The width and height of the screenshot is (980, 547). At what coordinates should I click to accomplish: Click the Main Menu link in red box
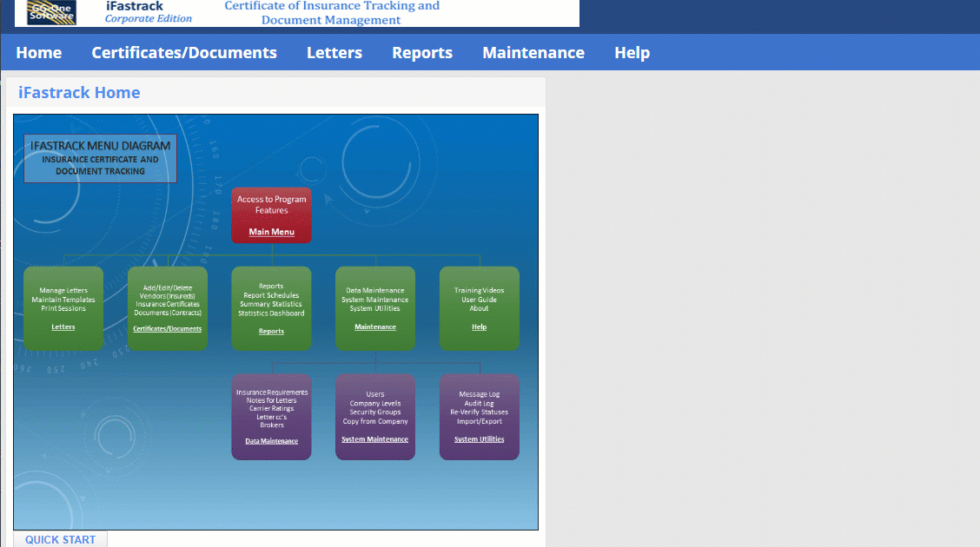[271, 232]
